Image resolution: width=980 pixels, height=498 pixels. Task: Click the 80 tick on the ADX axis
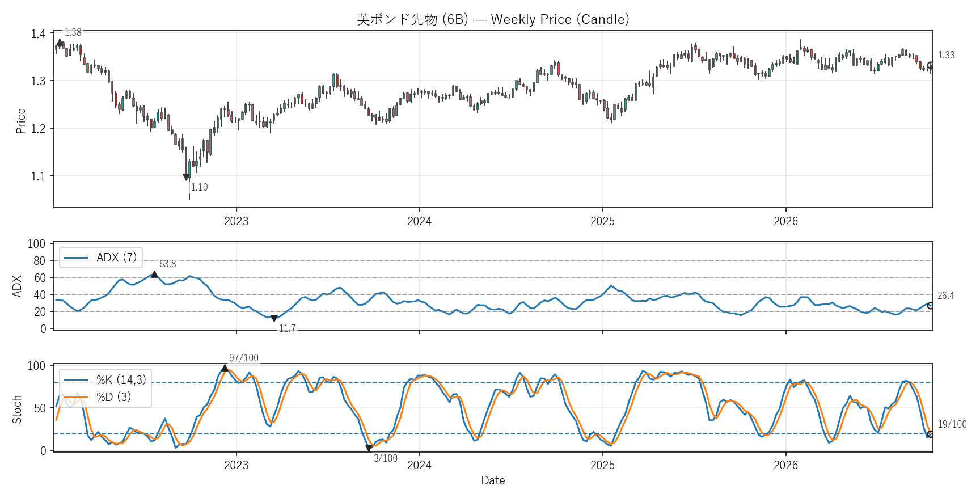pos(39,261)
